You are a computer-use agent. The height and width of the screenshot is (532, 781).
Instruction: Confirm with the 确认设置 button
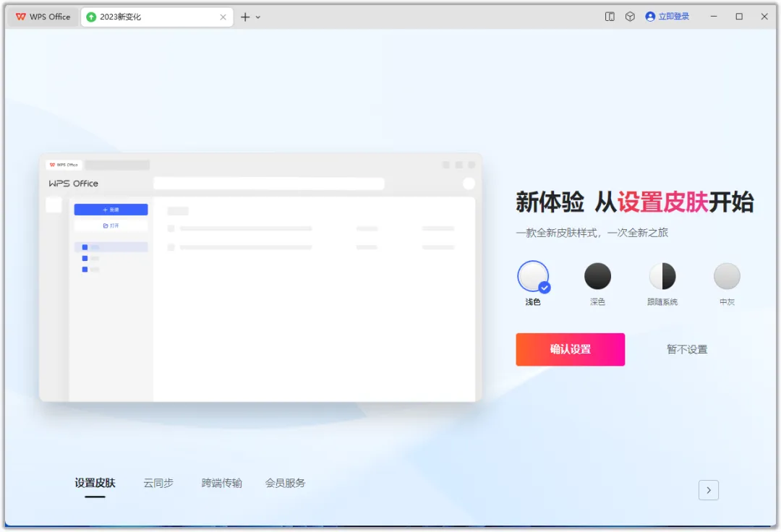point(571,349)
